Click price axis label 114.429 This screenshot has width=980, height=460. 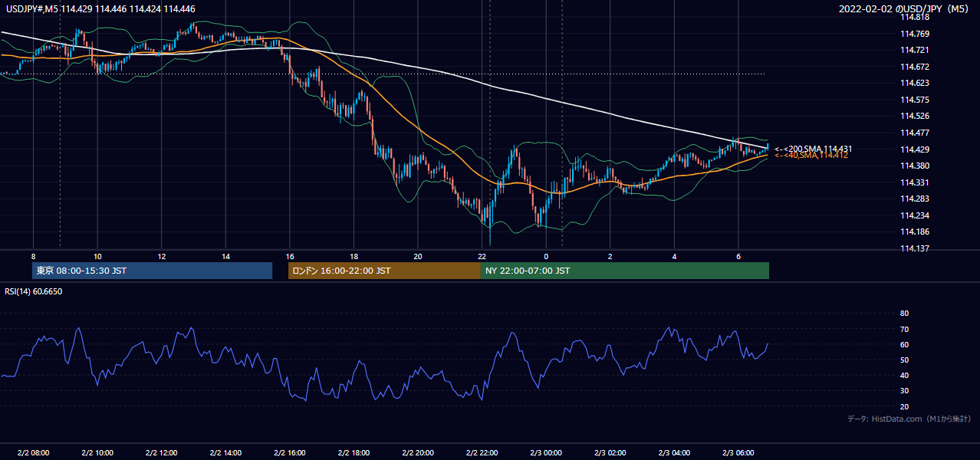click(914, 149)
